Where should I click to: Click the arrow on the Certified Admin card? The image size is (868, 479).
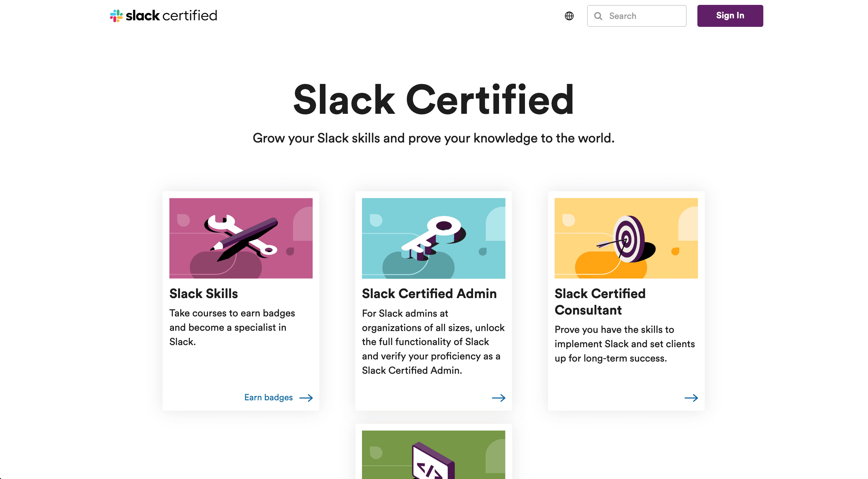tap(498, 398)
